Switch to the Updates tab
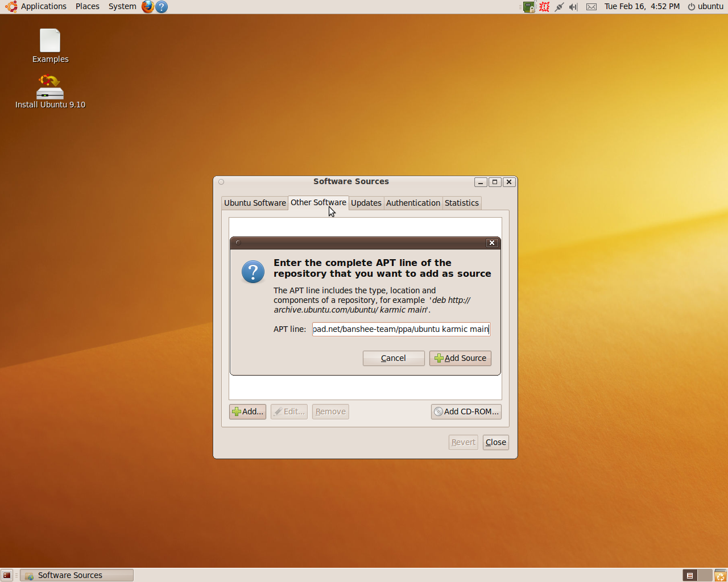 [x=366, y=203]
